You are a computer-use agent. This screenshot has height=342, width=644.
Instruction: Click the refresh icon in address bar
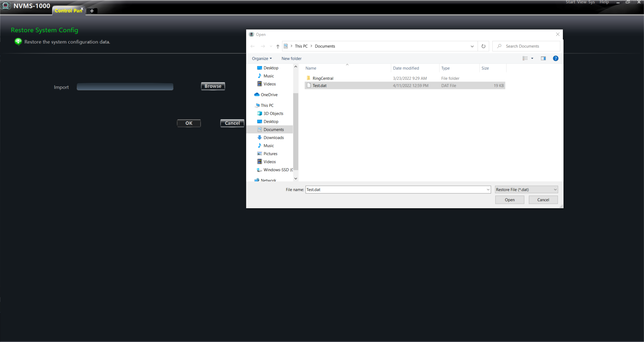point(483,46)
